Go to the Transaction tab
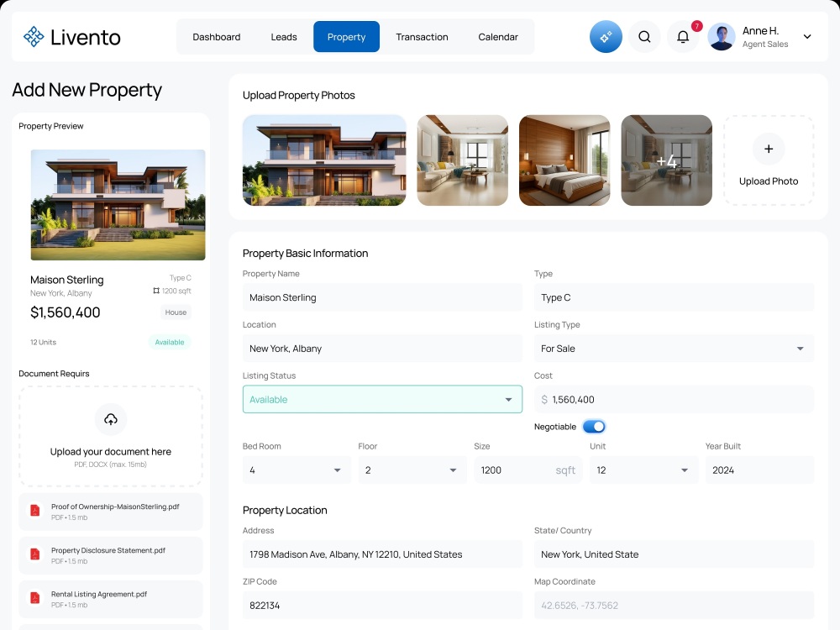Image resolution: width=840 pixels, height=630 pixels. tap(423, 37)
